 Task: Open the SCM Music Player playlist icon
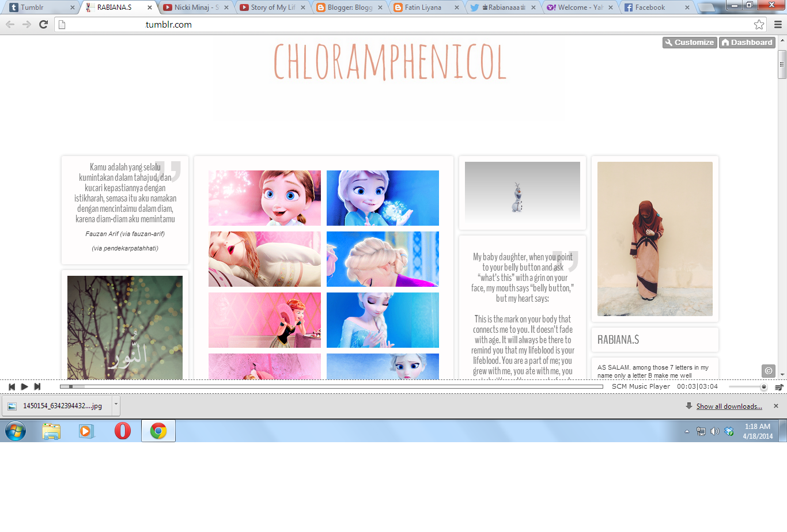pos(779,387)
